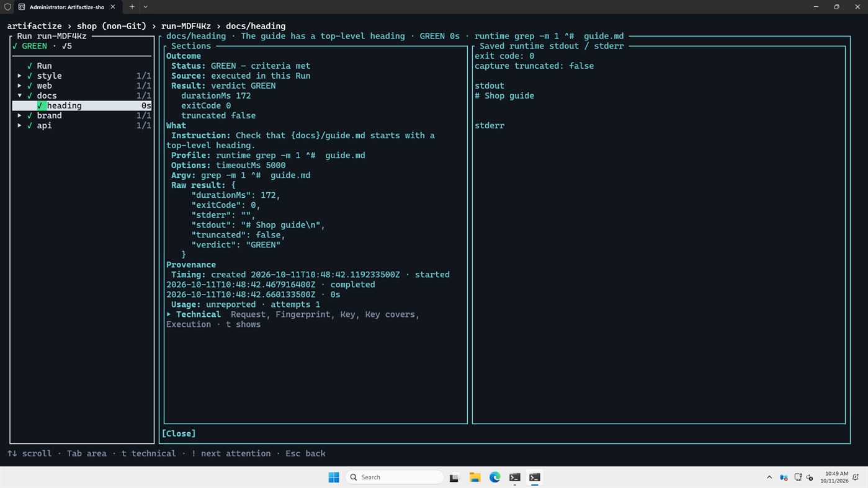Click the '! next attention' hint

(x=231, y=453)
